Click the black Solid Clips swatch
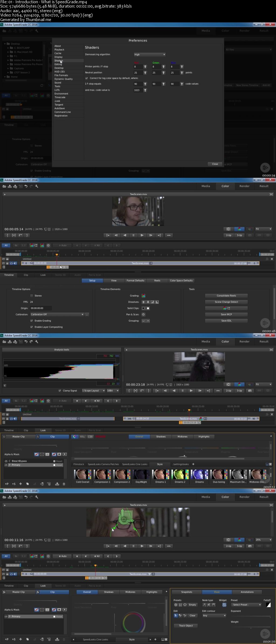 [x=143, y=308]
